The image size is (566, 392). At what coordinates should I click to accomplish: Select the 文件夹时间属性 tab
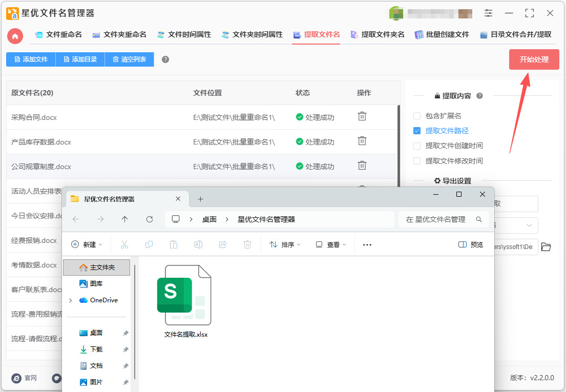point(253,35)
